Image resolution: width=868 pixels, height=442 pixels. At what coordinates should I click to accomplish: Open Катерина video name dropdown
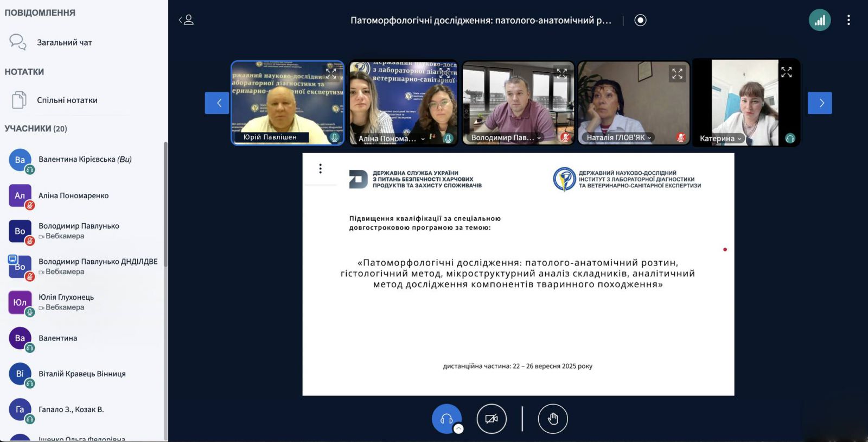tap(739, 138)
